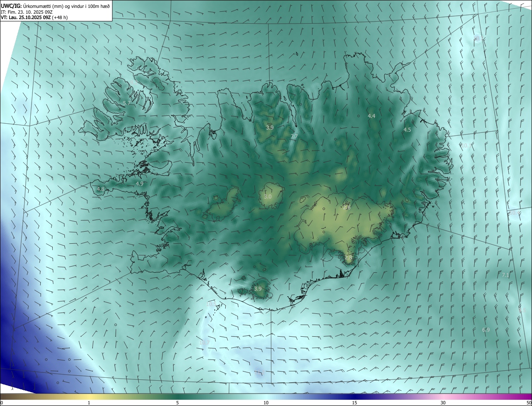Click the 4.5 value label on the map
The width and height of the screenshot is (532, 406).
[x=407, y=130]
